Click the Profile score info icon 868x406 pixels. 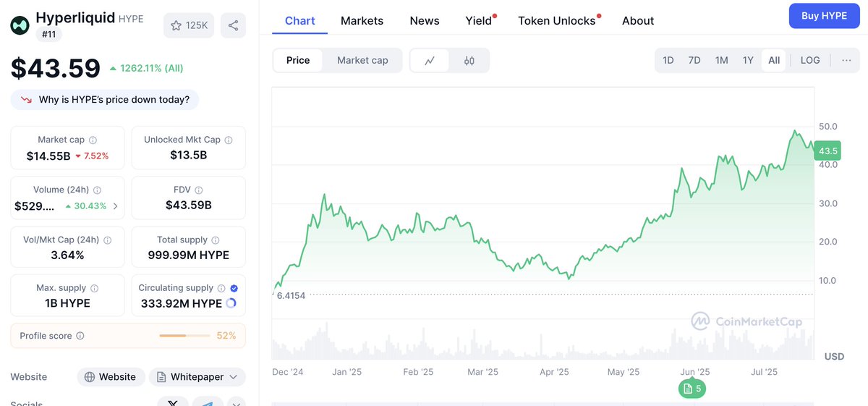click(80, 336)
